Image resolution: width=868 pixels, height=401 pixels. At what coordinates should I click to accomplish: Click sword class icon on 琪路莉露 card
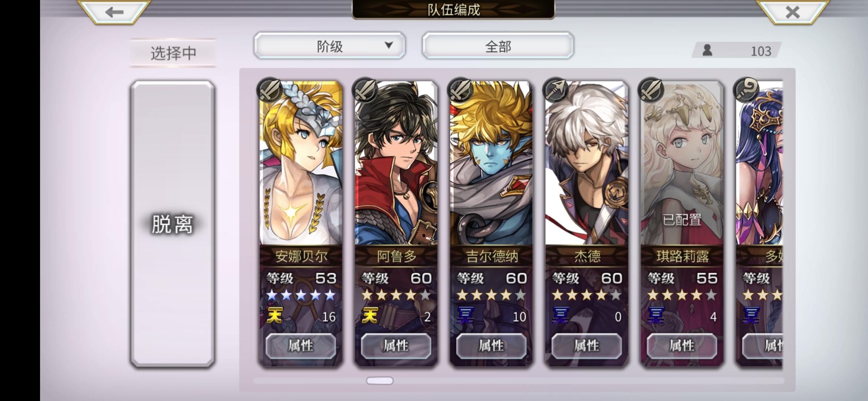[651, 90]
